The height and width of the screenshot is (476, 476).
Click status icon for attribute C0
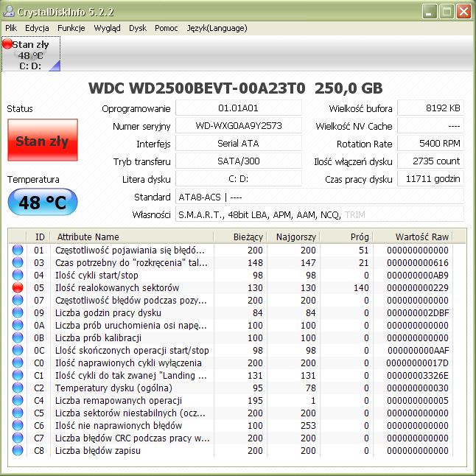click(18, 363)
